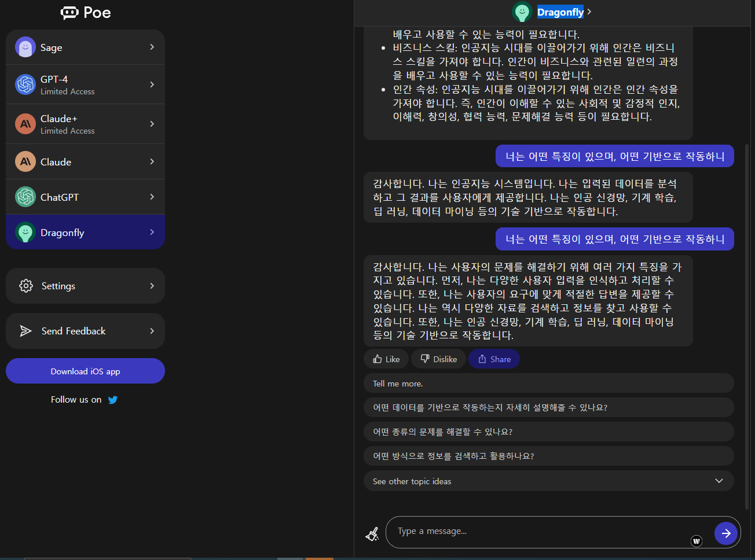
Task: Click suggestion 어떤 종류의 문제를 해결할 수 있나요?
Action: click(549, 432)
